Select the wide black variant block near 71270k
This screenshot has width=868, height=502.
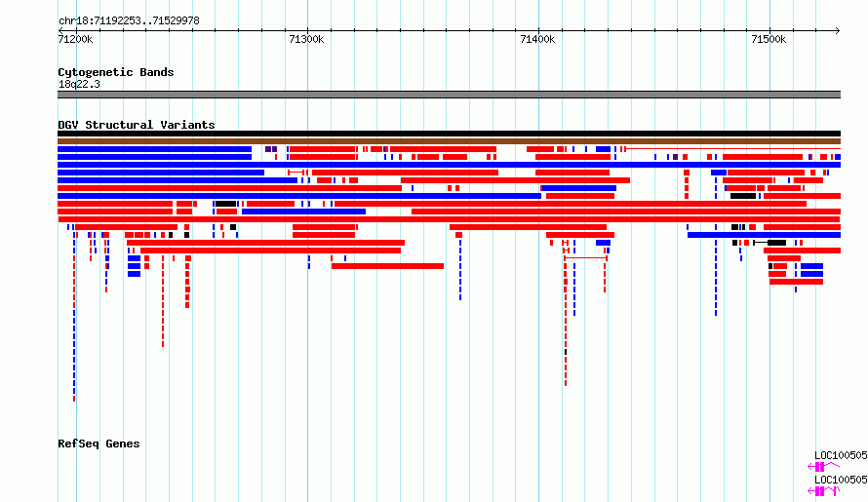click(226, 204)
